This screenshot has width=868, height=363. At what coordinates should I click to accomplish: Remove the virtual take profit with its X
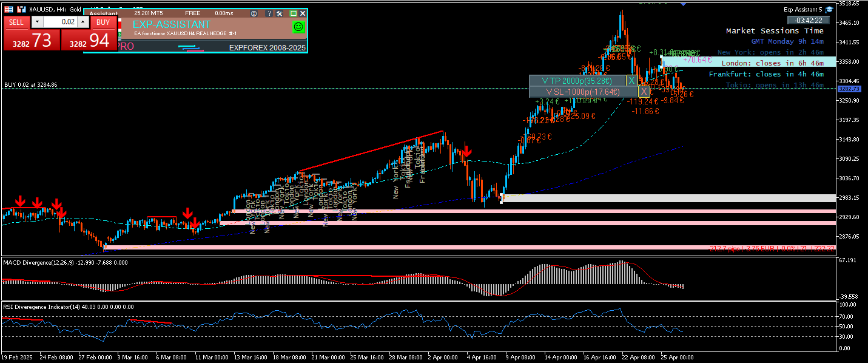coord(631,81)
